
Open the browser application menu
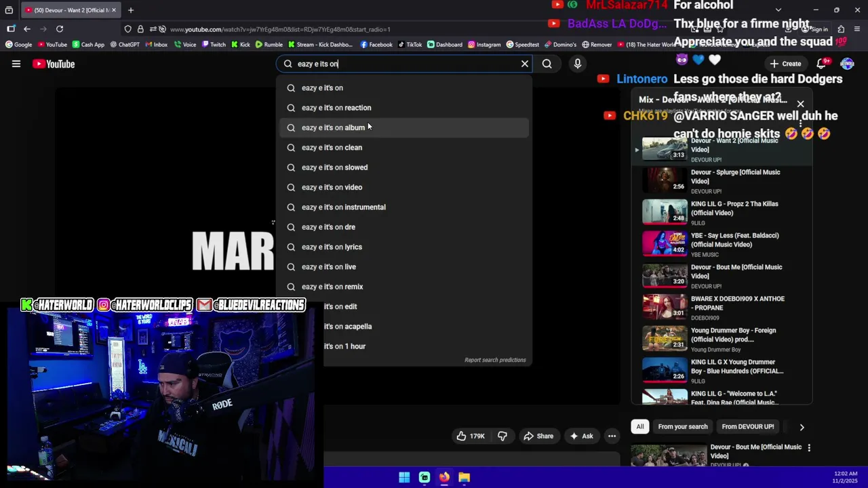[858, 29]
